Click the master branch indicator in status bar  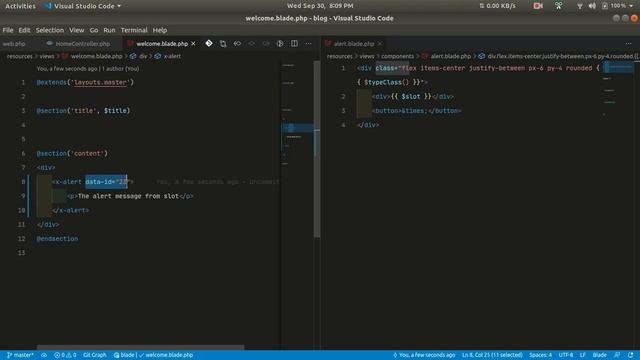(x=20, y=355)
